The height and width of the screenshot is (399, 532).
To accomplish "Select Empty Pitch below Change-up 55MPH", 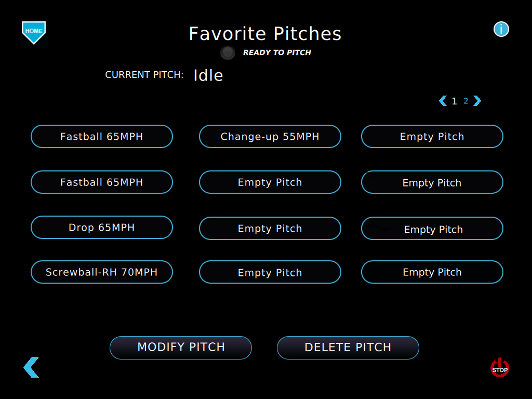I will tap(270, 182).
